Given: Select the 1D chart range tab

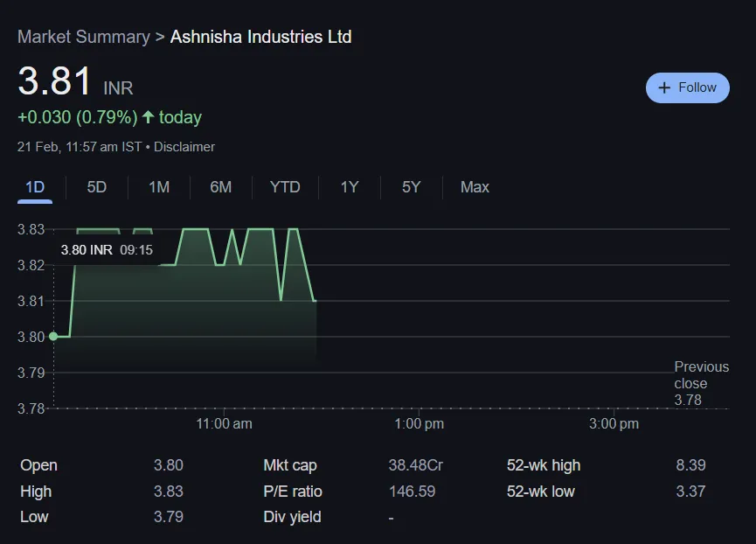Looking at the screenshot, I should 35,187.
